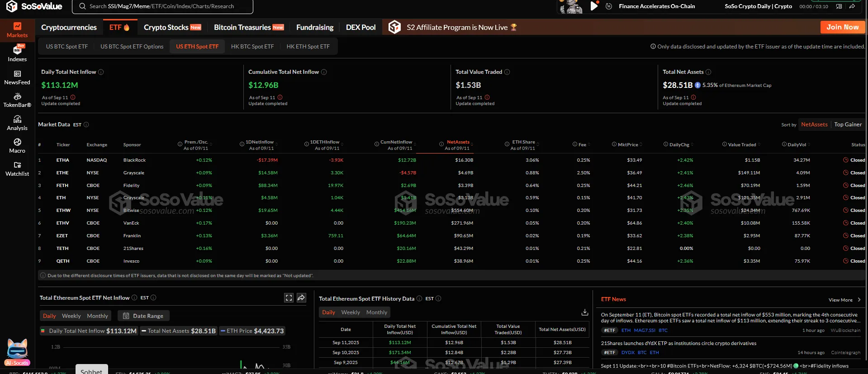Open 21Shares dYdX ETP news headline

pos(678,343)
